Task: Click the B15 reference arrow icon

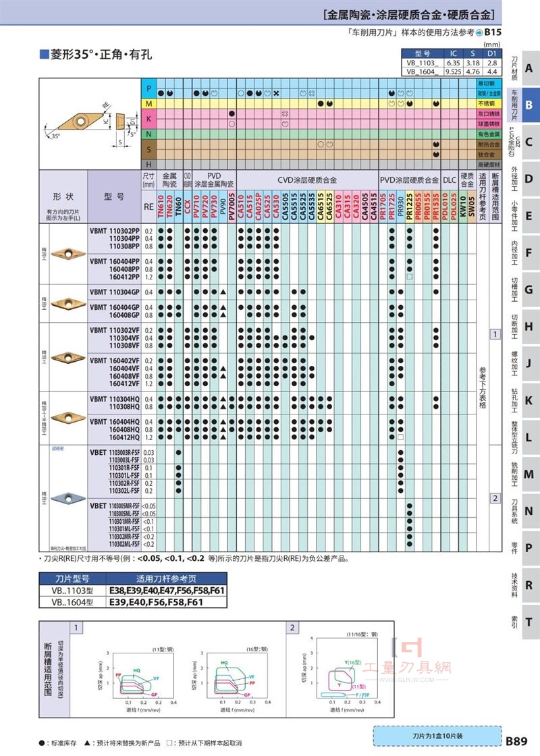Action: 479,33
